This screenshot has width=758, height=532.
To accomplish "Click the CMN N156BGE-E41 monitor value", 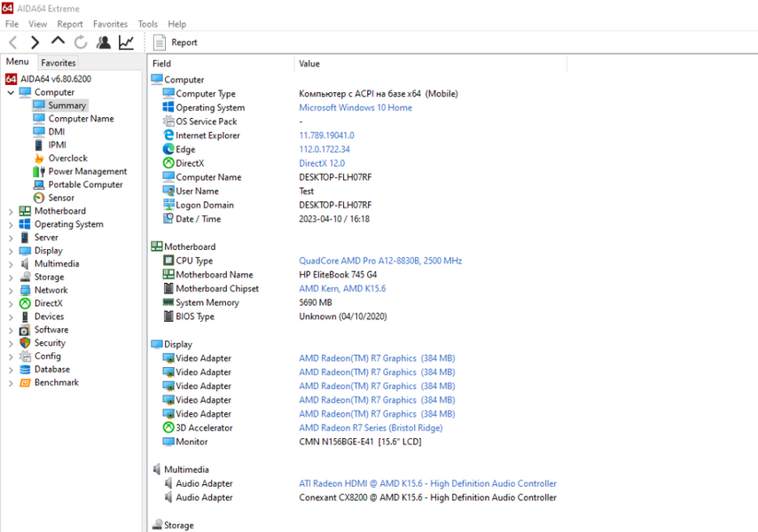I will 360,442.
